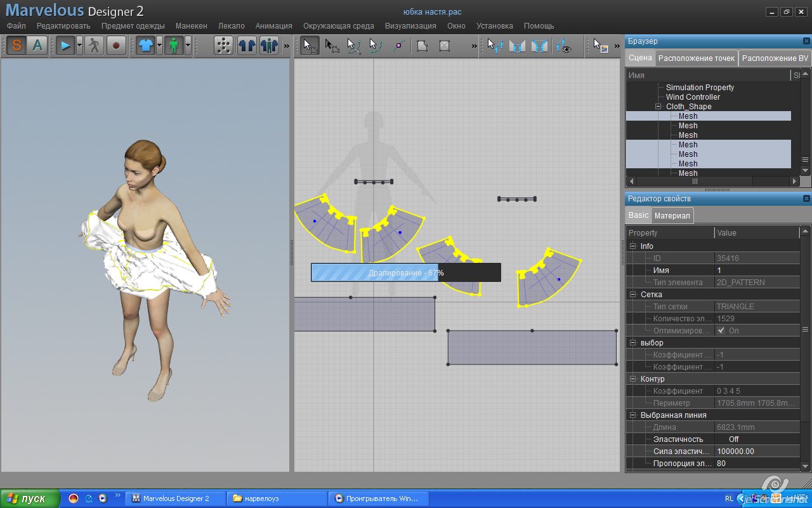Click the orange S mode button
The width and height of the screenshot is (812, 508).
coord(16,46)
